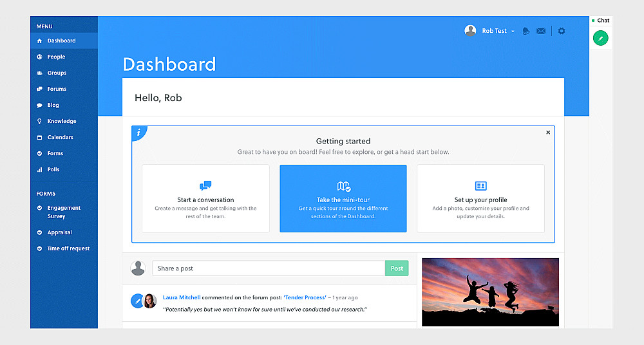Click Laura Mitchell's avatar photo

(149, 301)
